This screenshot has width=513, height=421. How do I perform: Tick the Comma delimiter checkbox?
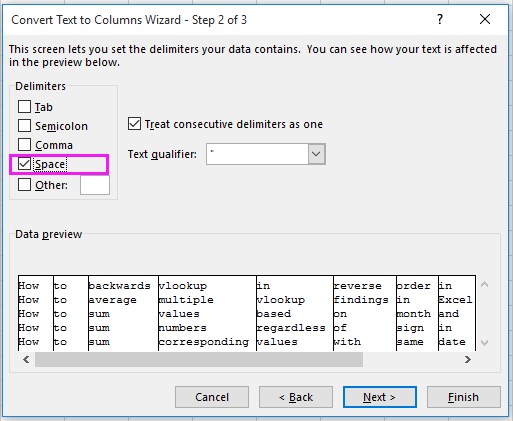point(24,145)
